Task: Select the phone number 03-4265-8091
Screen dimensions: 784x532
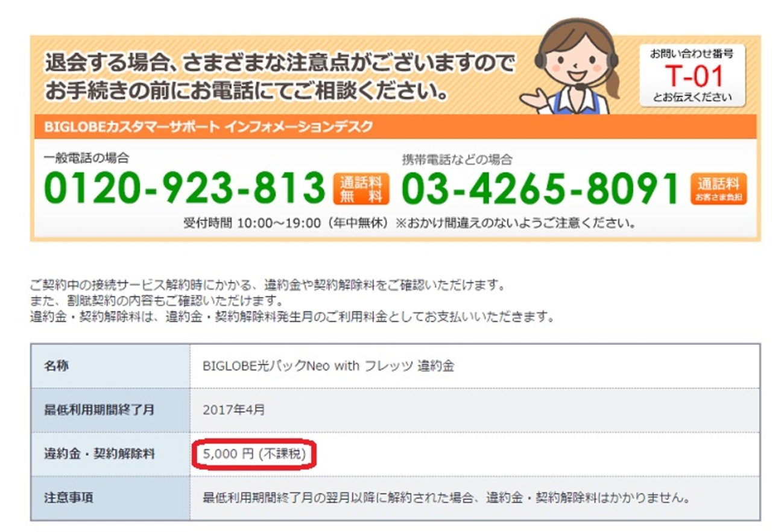Action: click(x=540, y=189)
